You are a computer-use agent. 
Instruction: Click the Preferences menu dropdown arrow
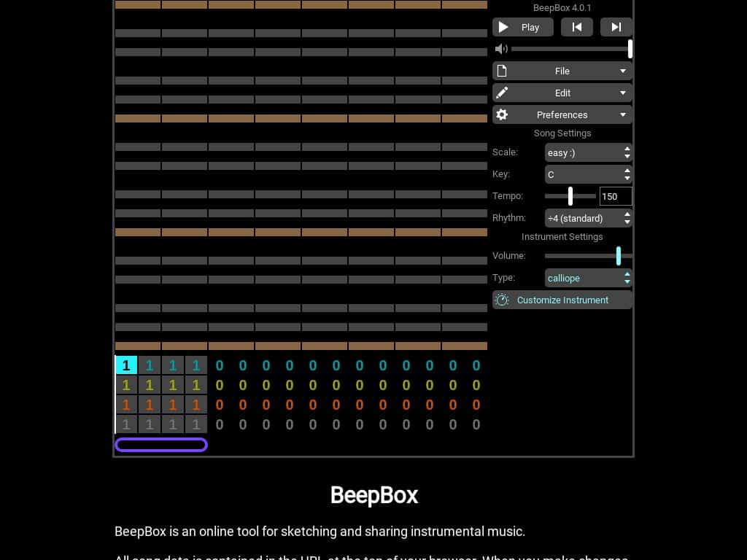[x=623, y=114]
